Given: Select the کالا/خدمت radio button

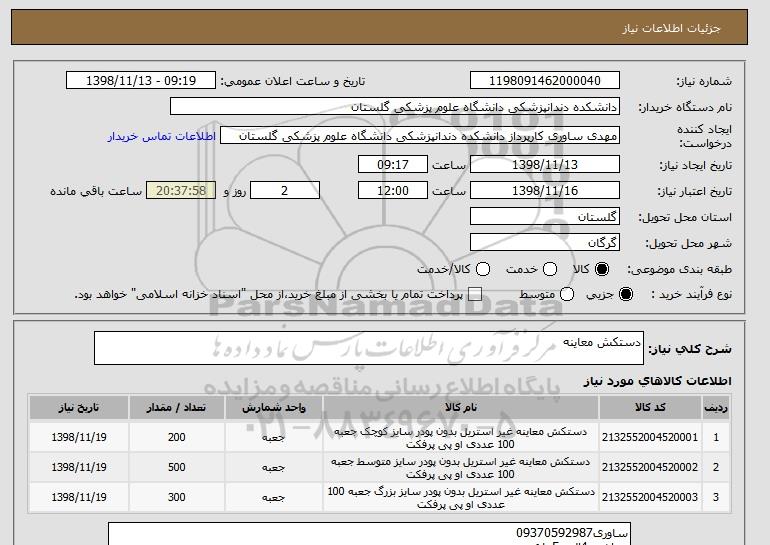Looking at the screenshot, I should pos(483,269).
